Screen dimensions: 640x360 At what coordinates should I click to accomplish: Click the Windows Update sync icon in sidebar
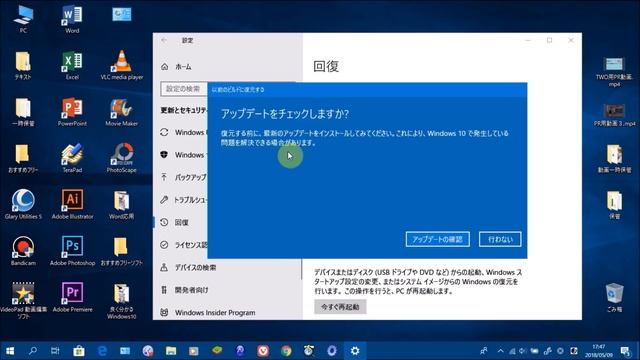click(164, 132)
